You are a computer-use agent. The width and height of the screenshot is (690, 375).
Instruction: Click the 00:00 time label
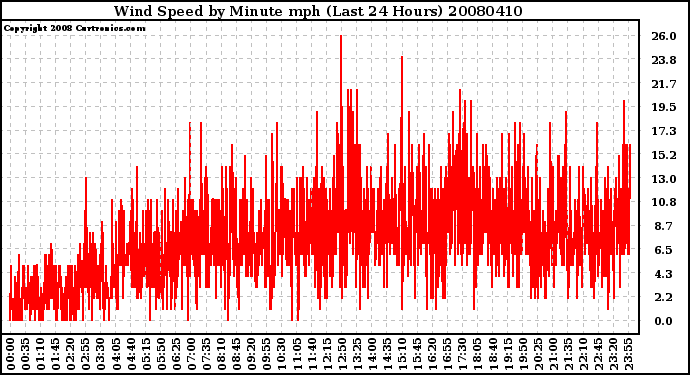pos(10,354)
